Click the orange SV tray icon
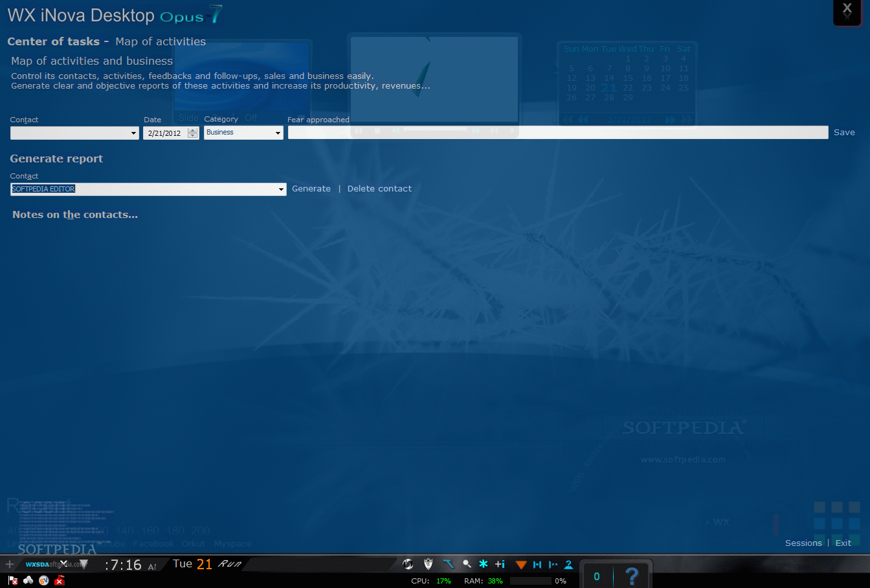 tap(44, 580)
